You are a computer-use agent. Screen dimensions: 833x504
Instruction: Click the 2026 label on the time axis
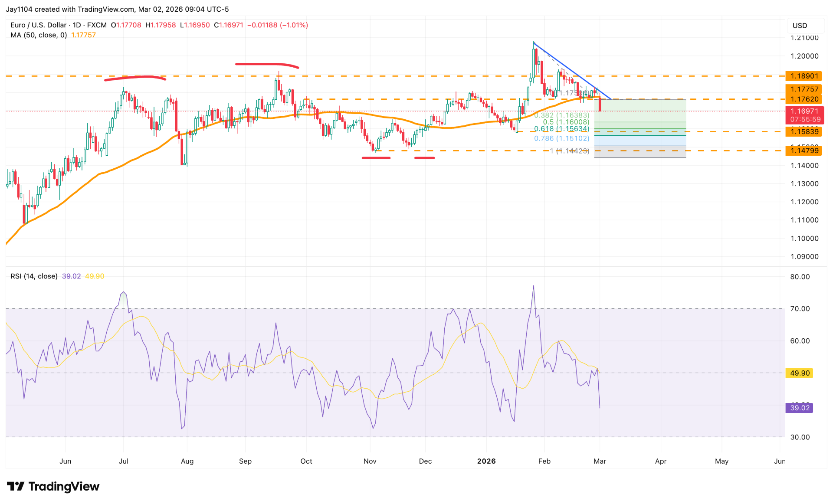(487, 461)
